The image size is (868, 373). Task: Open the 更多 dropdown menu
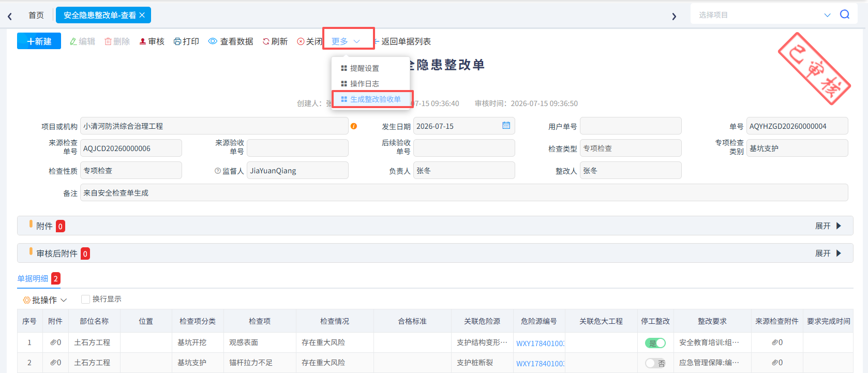pos(346,41)
